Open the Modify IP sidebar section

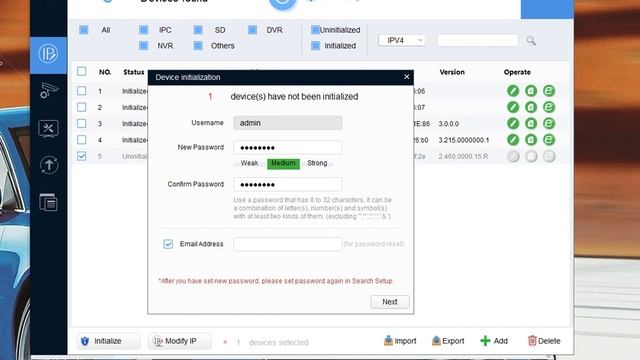(48, 54)
